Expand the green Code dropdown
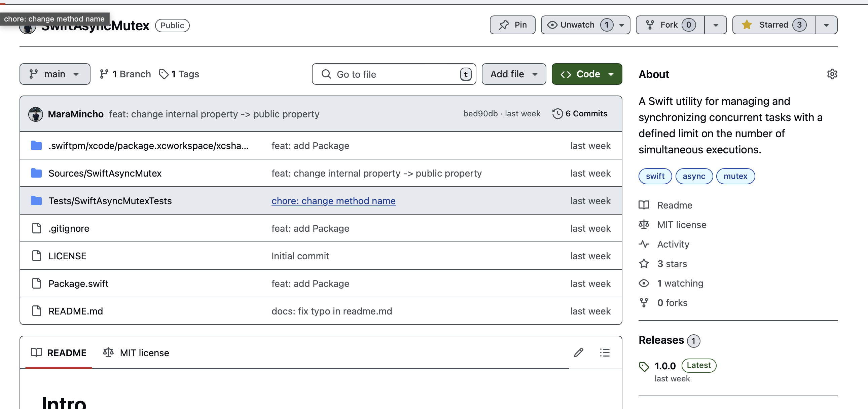 [x=587, y=74]
